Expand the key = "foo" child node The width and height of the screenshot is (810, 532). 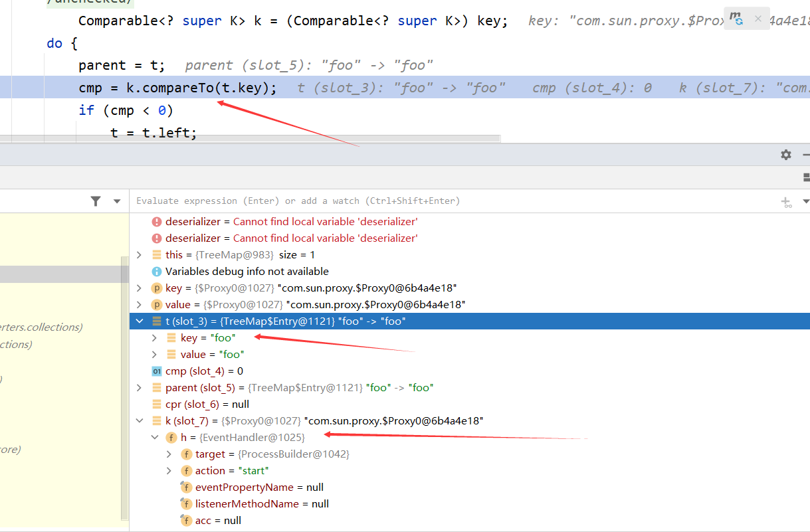click(x=154, y=337)
